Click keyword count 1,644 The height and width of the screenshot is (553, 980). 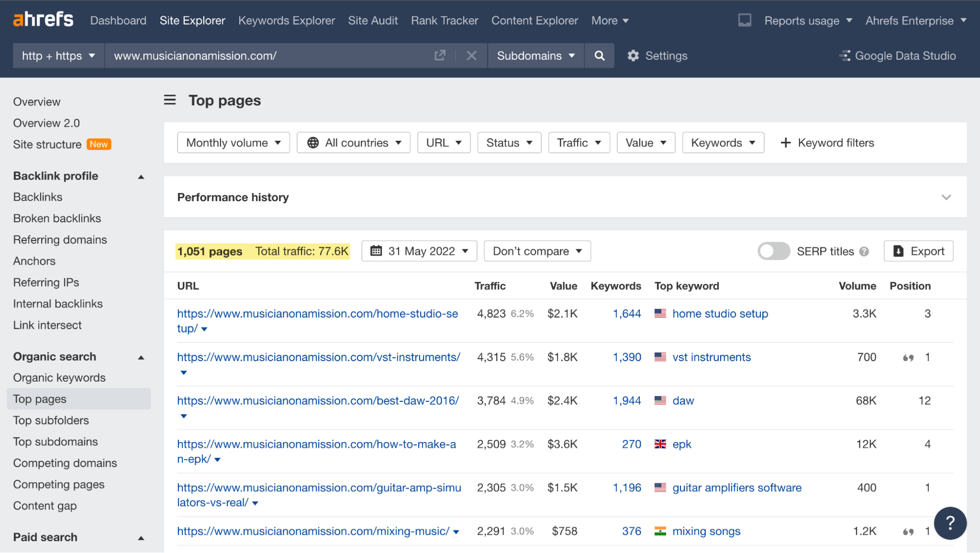click(627, 314)
